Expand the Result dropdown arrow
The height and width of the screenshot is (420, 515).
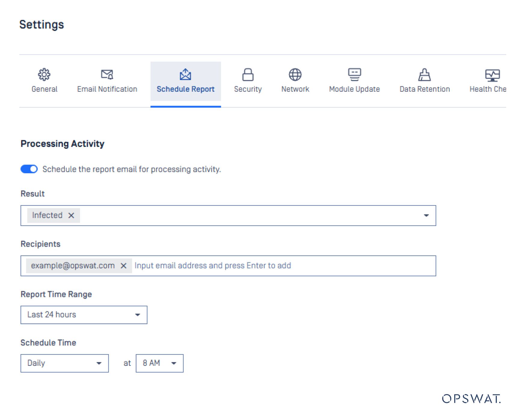426,215
